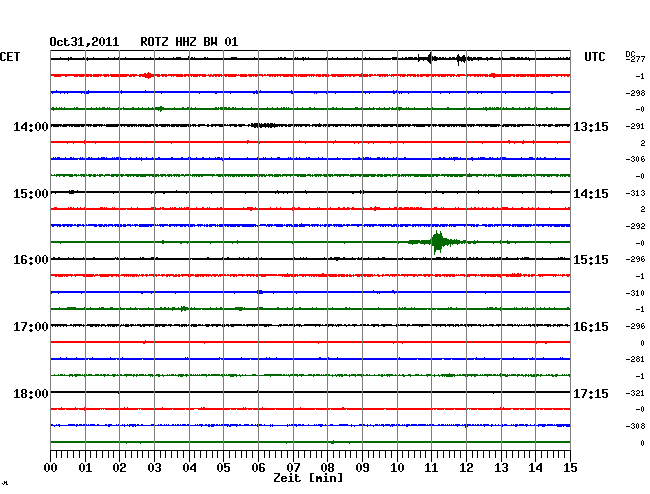
Task: Click the large green seismic burst near minute 11
Action: click(x=438, y=242)
